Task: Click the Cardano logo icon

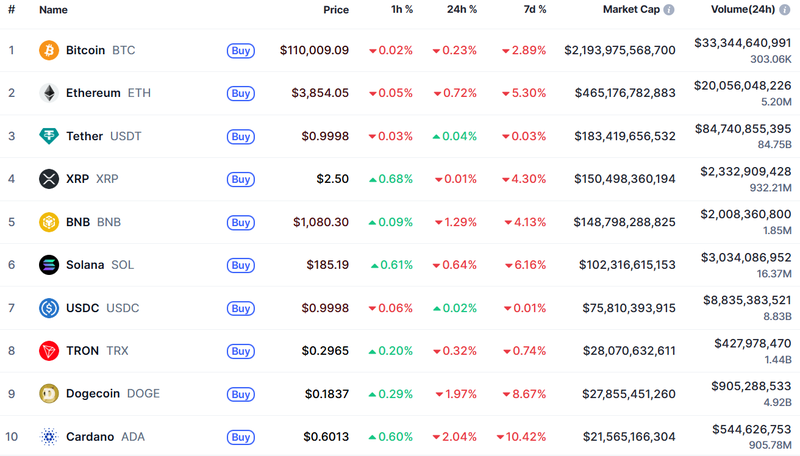Action: 48,437
